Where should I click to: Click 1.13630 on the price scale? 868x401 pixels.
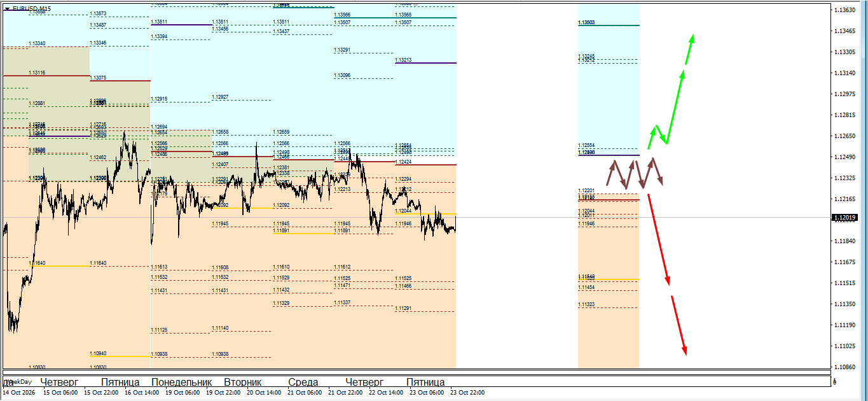[x=844, y=10]
